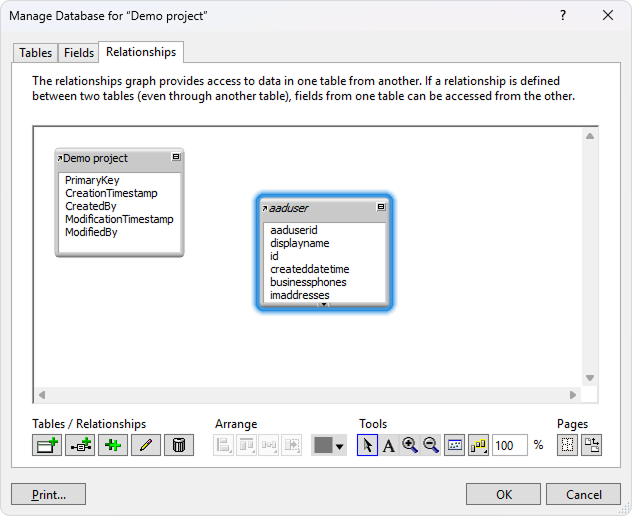Click the Distribute horizontally arrange icon
Screen dimensions: 632x516
pos(268,445)
